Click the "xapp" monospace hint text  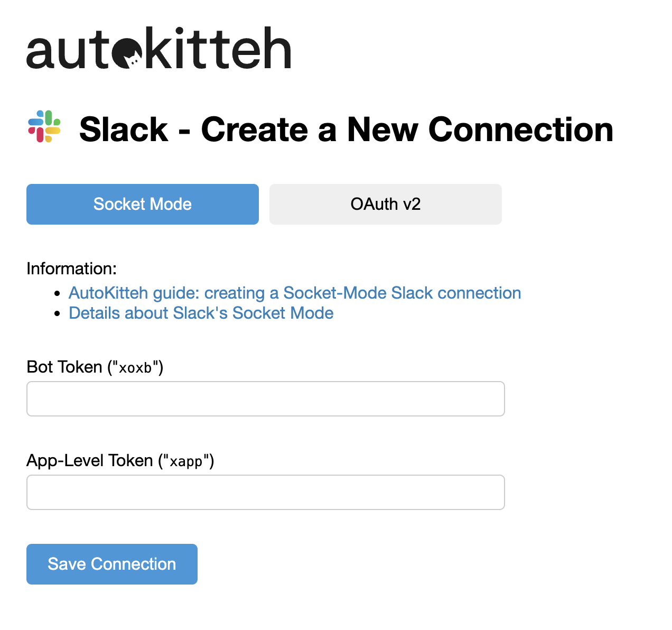pos(186,461)
